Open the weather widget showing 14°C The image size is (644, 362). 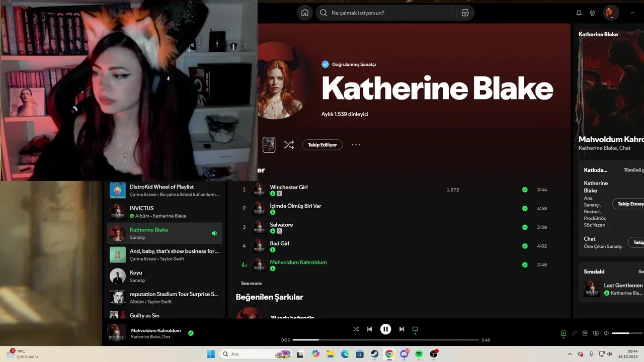(x=22, y=354)
